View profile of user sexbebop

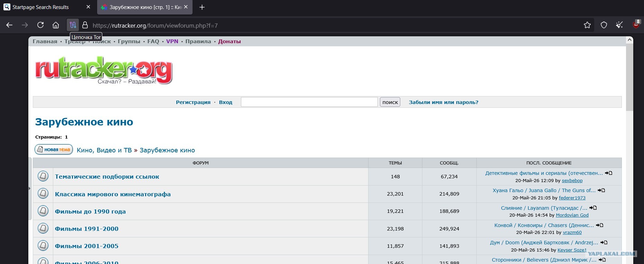(572, 181)
